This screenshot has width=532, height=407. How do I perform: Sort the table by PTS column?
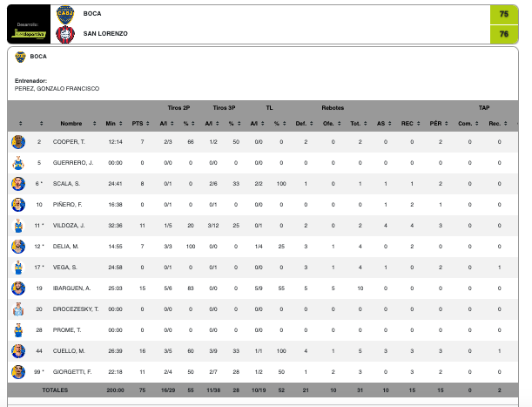pyautogui.click(x=138, y=123)
